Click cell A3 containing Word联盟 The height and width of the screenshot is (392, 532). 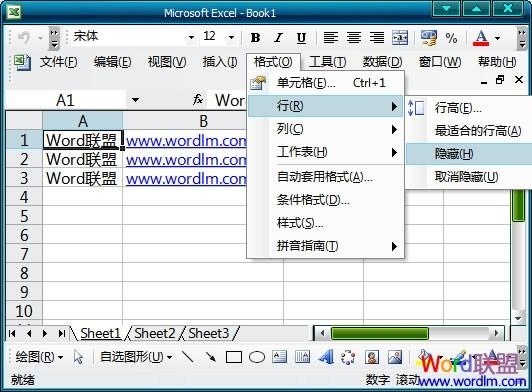tap(82, 178)
